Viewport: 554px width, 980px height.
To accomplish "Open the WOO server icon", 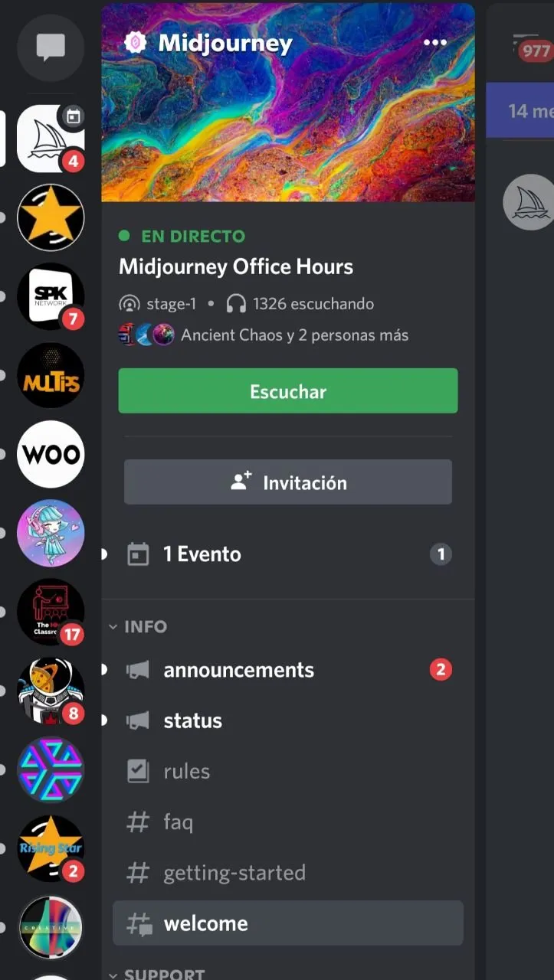I will tap(51, 454).
